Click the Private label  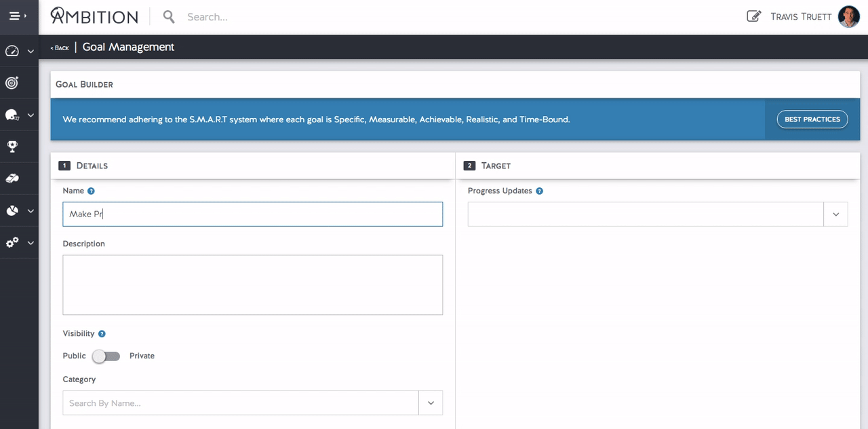coord(142,356)
